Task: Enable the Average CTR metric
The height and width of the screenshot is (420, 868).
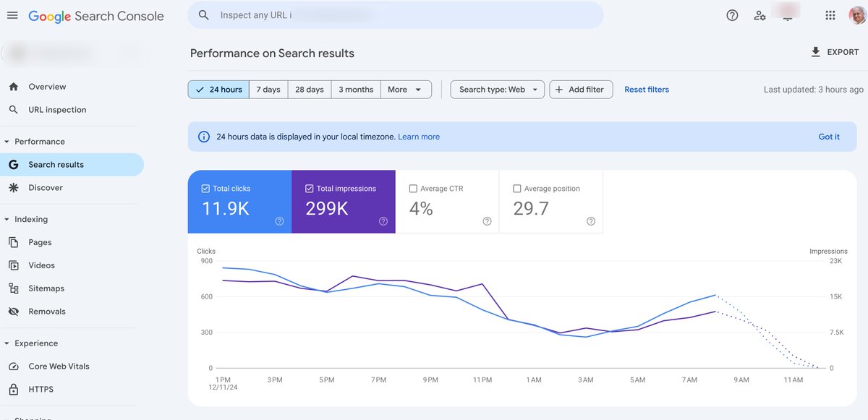Action: tap(413, 188)
